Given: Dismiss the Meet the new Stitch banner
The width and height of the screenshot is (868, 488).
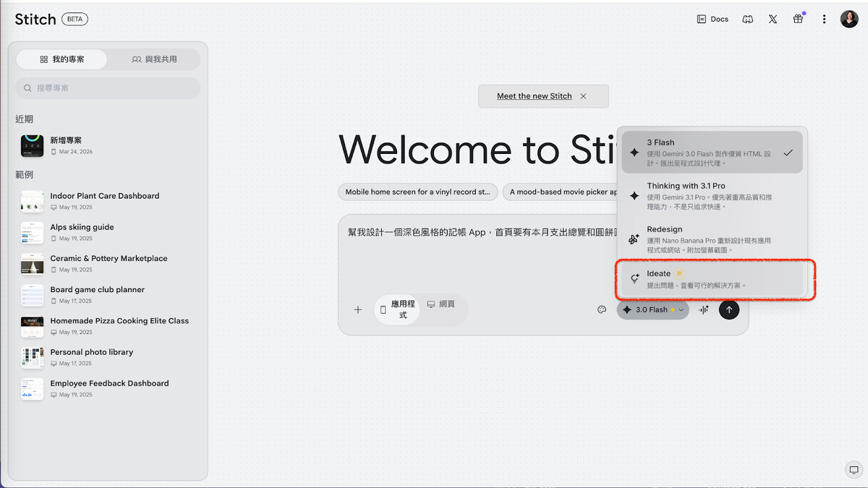Looking at the screenshot, I should point(583,96).
